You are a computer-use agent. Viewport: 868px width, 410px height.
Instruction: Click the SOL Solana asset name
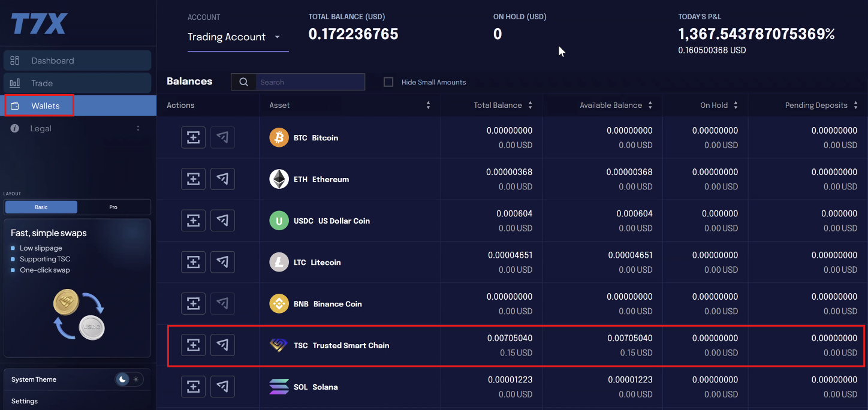316,387
